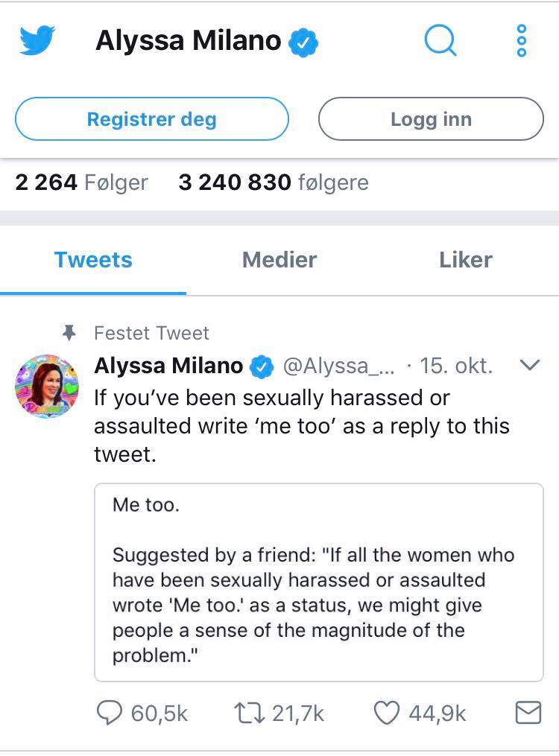Viewport: 559px width, 756px height.
Task: Click the Twitter bird logo
Action: [x=37, y=40]
